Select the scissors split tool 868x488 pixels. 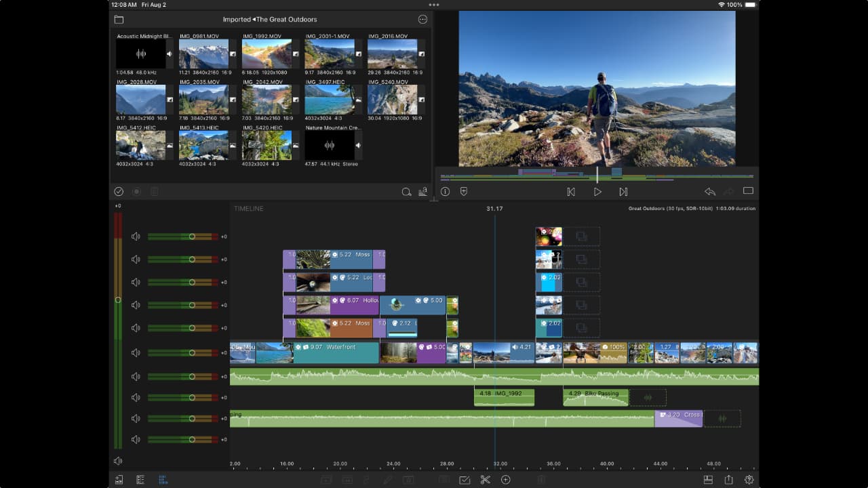(485, 480)
